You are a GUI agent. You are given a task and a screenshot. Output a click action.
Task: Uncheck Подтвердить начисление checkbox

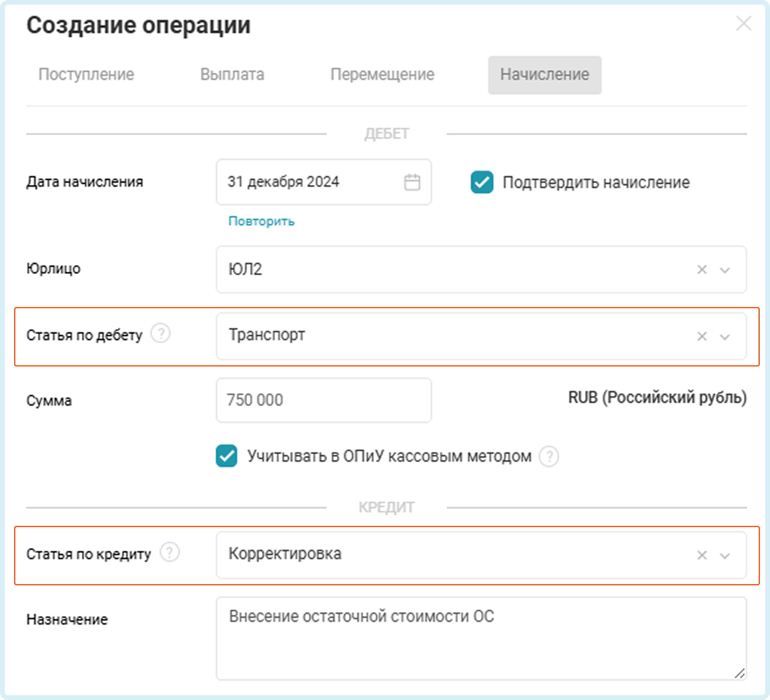click(482, 182)
